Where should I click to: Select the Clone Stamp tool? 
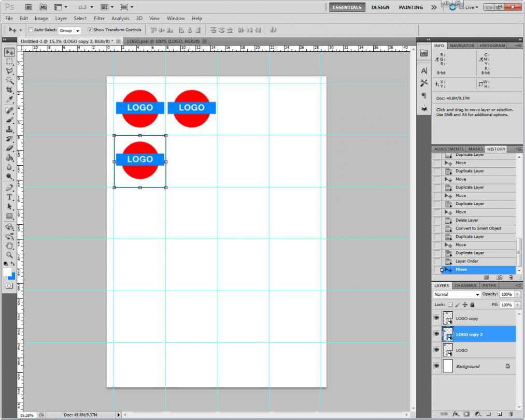9,129
